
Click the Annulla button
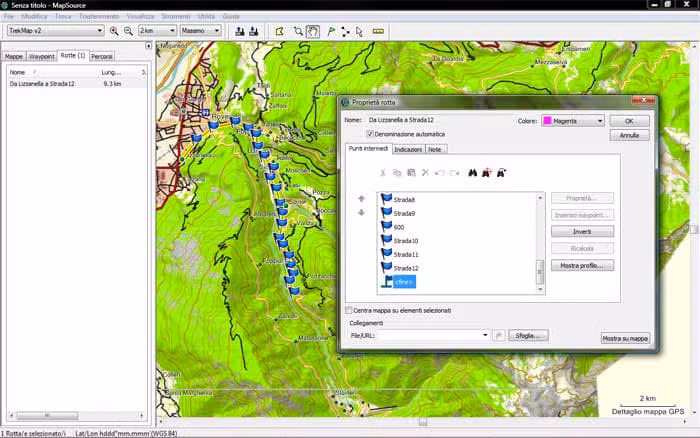point(629,135)
